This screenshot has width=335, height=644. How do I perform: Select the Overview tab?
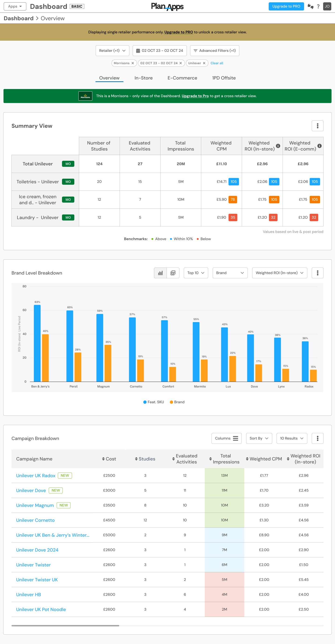coord(109,78)
